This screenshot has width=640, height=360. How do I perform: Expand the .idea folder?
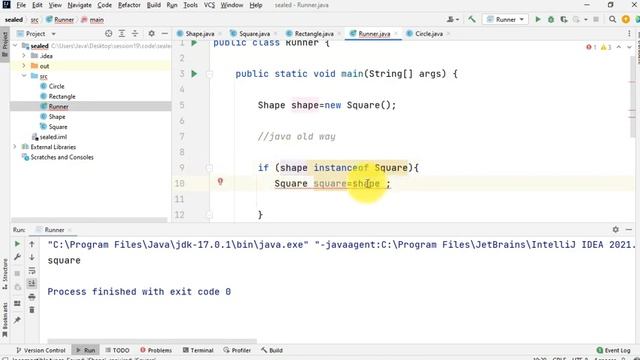click(x=24, y=56)
